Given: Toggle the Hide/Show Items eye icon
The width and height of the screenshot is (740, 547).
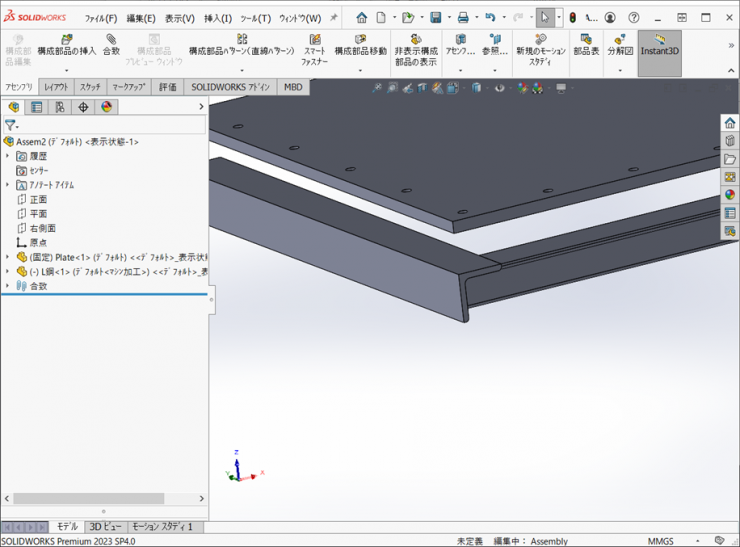Looking at the screenshot, I should click(x=500, y=88).
